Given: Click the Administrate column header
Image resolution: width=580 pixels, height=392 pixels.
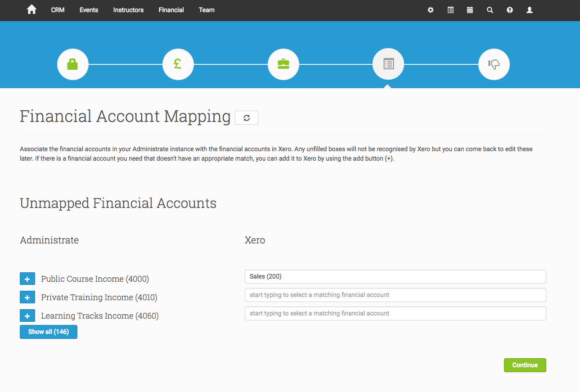Looking at the screenshot, I should click(49, 240).
